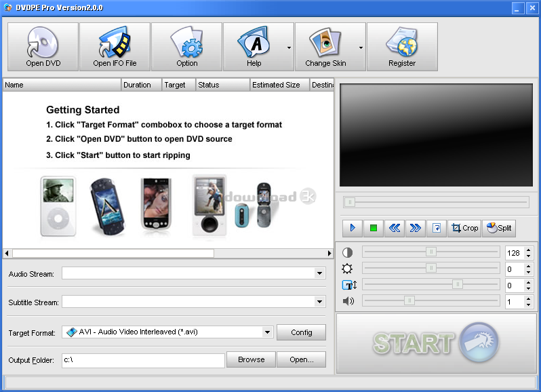Image resolution: width=541 pixels, height=392 pixels.
Task: Open the Audio Stream dropdown
Action: pos(319,273)
